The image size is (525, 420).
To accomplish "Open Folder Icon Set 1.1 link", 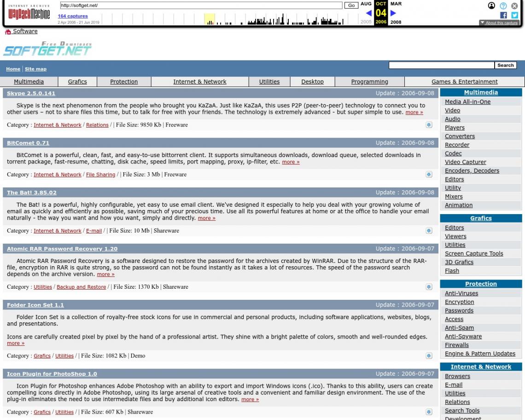I will 35,305.
